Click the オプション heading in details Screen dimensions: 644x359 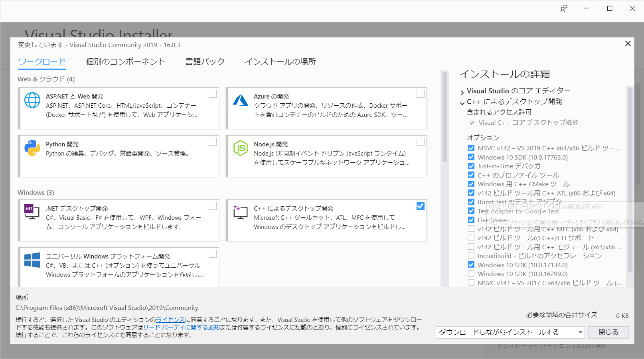[x=483, y=138]
